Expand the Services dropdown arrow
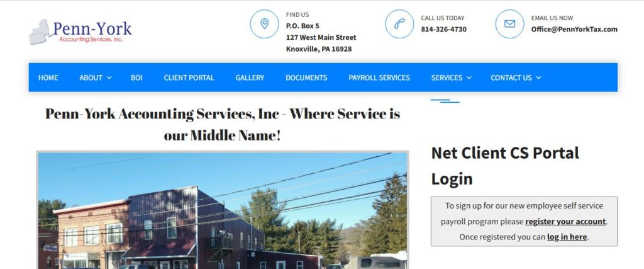This screenshot has height=269, width=644. coord(469,77)
